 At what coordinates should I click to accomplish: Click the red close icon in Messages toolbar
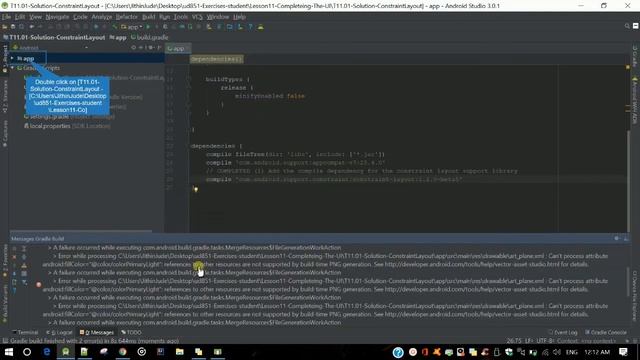(x=14, y=257)
